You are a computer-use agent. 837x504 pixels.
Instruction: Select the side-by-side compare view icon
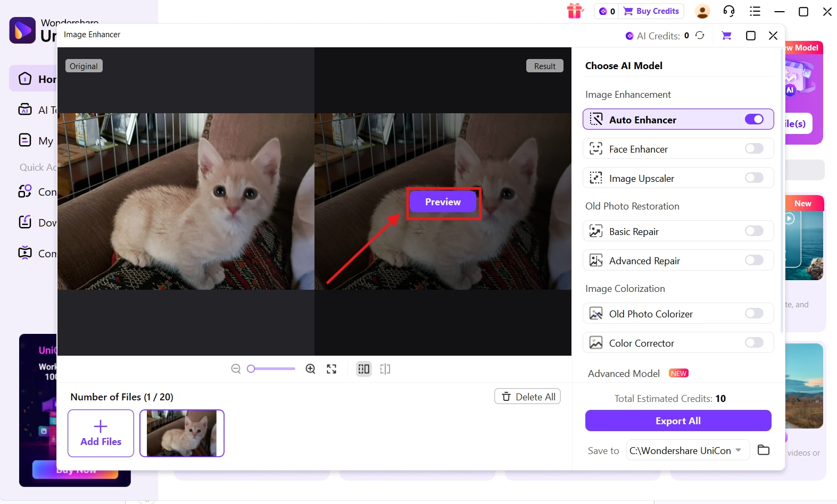(x=364, y=369)
